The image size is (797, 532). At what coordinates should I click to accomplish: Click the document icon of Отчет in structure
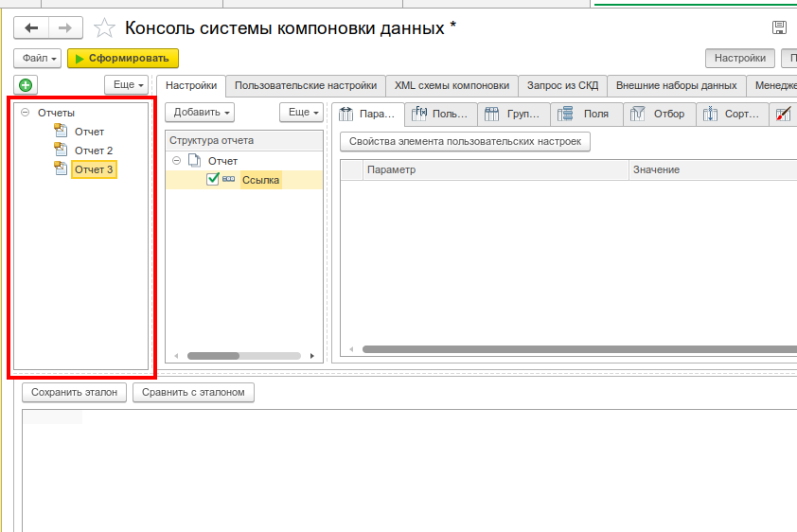click(x=194, y=161)
